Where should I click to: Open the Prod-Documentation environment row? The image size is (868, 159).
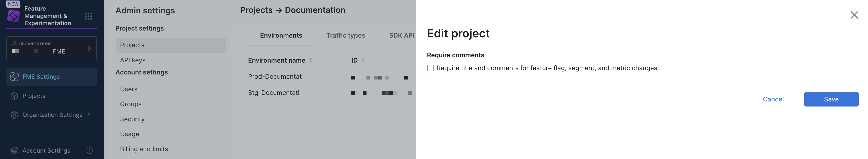(x=275, y=77)
